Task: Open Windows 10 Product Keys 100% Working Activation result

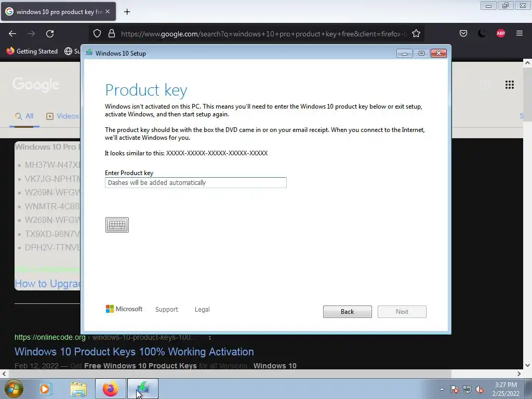Action: point(134,352)
